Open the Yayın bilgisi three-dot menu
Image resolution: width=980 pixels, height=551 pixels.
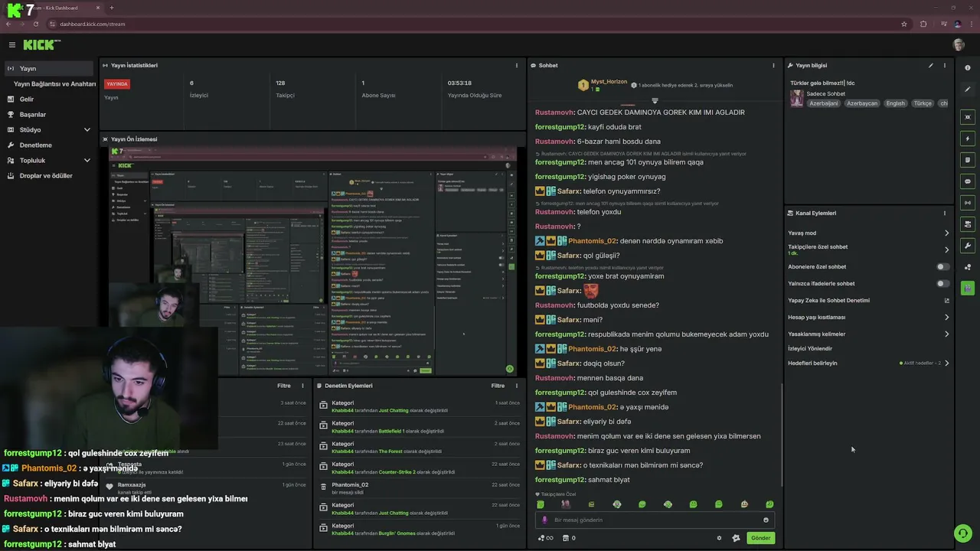point(945,66)
